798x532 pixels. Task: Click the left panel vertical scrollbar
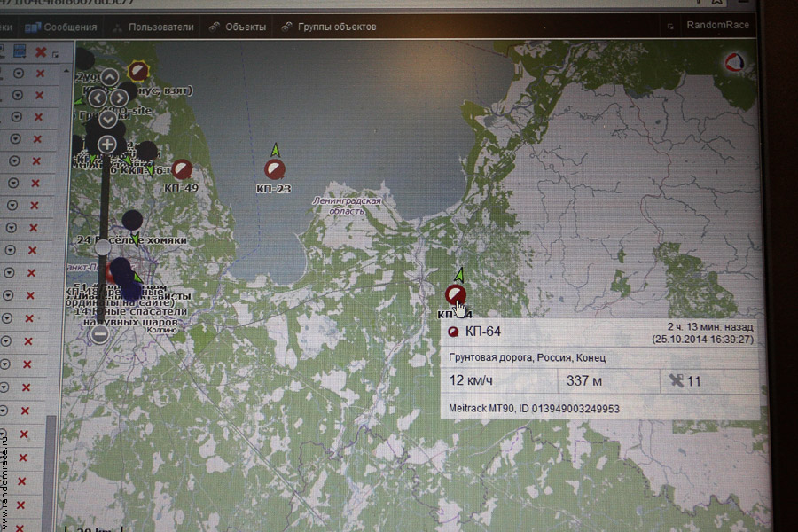pyautogui.click(x=51, y=461)
